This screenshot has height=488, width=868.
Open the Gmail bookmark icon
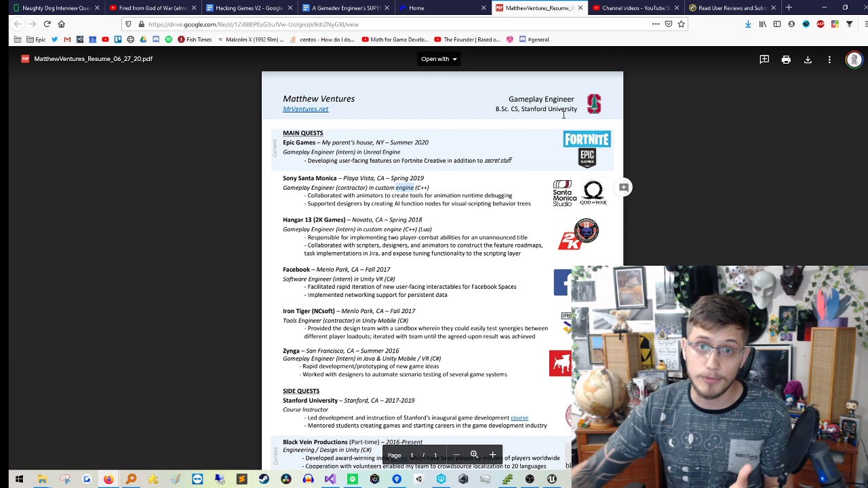point(67,39)
